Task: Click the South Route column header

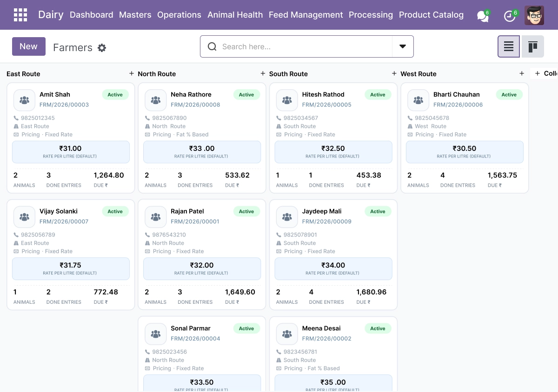Action: coord(288,74)
